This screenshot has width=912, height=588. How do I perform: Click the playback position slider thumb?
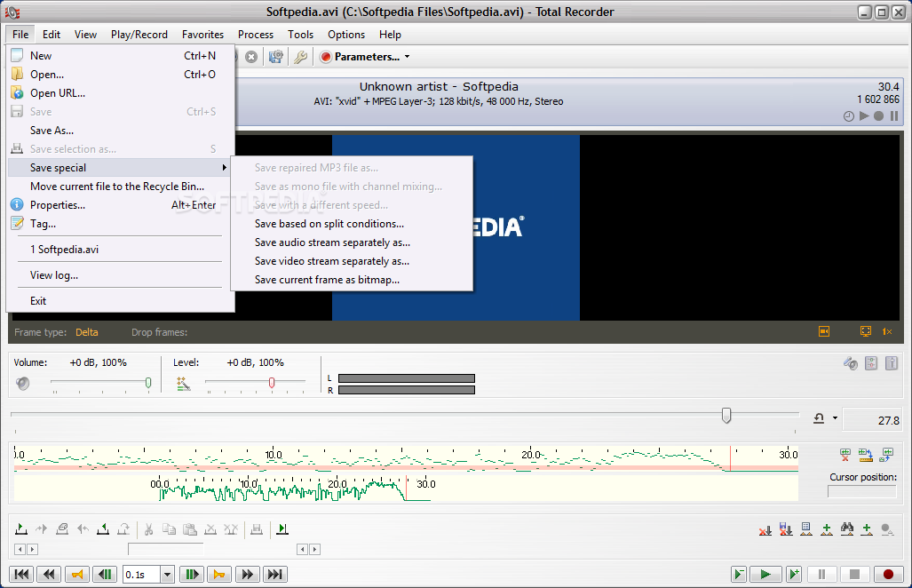tap(726, 416)
